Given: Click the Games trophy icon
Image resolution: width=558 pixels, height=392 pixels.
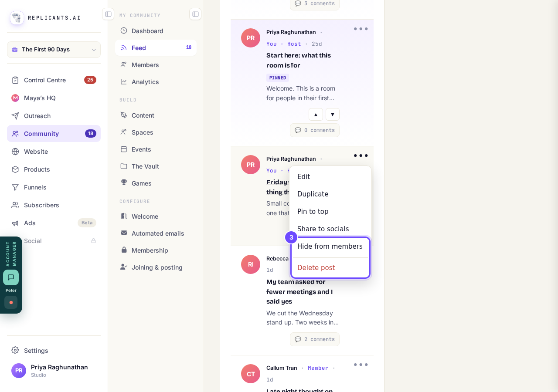Looking at the screenshot, I should point(124,182).
